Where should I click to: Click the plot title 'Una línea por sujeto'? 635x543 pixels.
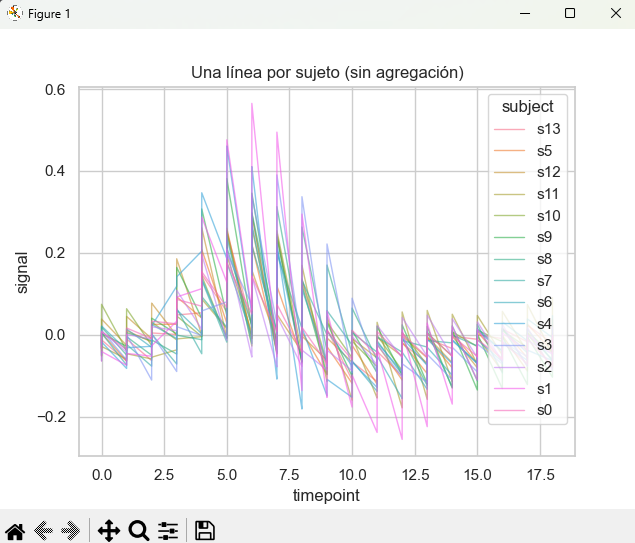pos(327,72)
